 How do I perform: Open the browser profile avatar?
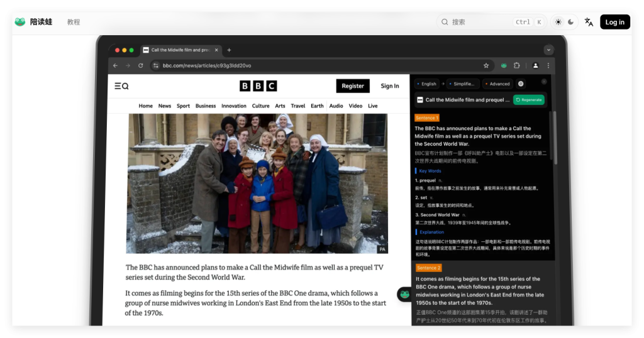click(x=535, y=65)
